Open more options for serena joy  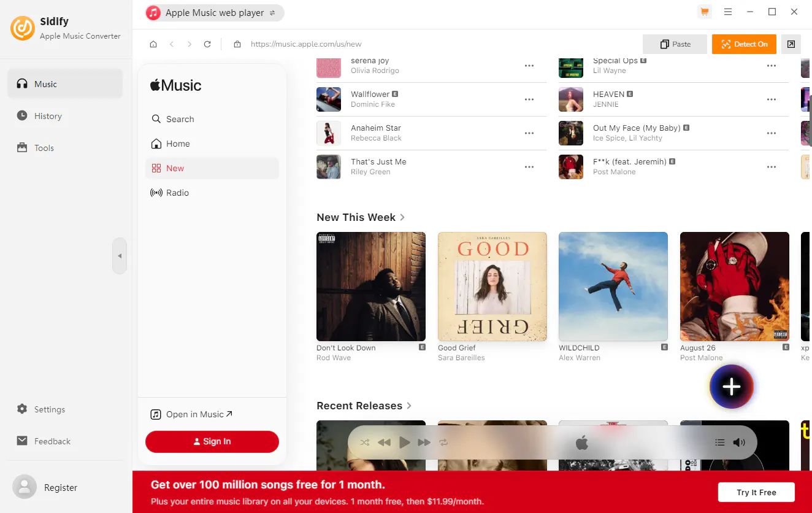tap(529, 66)
